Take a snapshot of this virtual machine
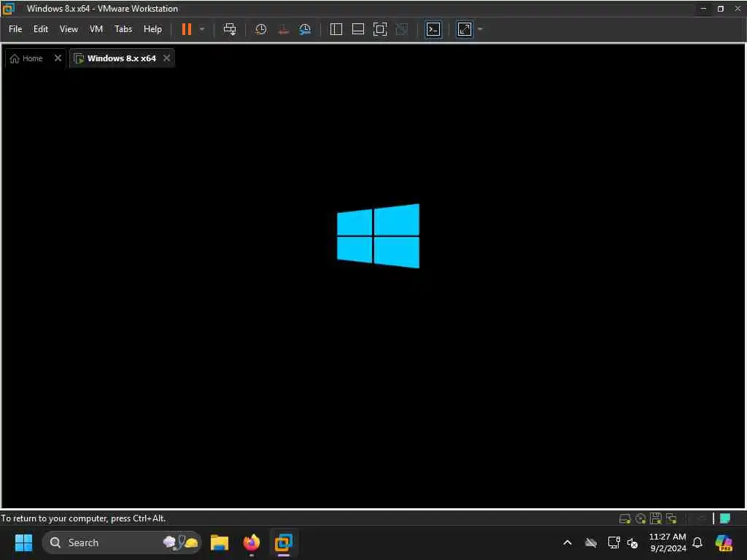 tap(260, 29)
